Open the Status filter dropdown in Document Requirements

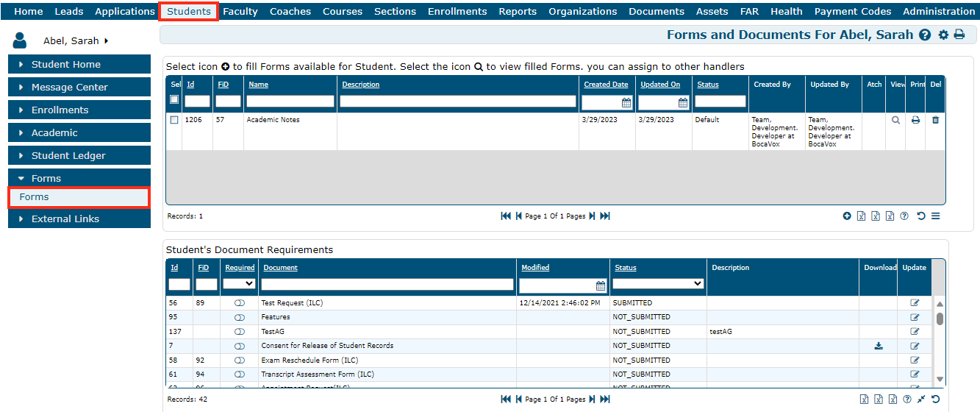pos(658,283)
